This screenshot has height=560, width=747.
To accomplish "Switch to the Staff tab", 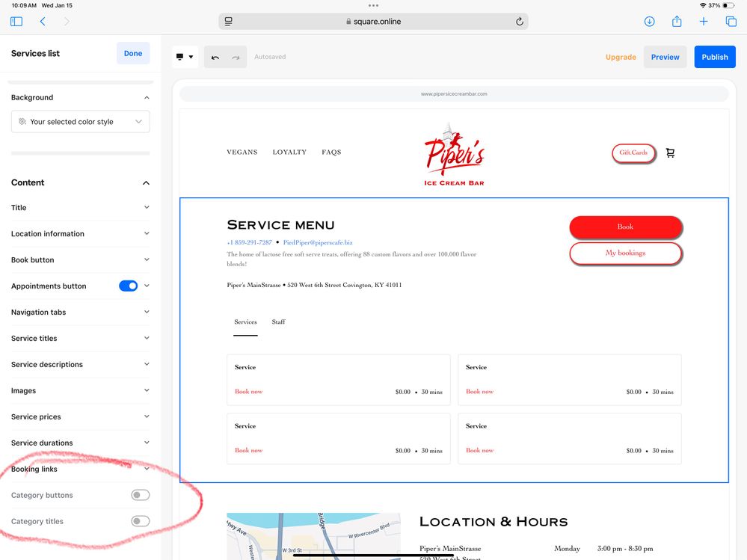I will pyautogui.click(x=278, y=322).
